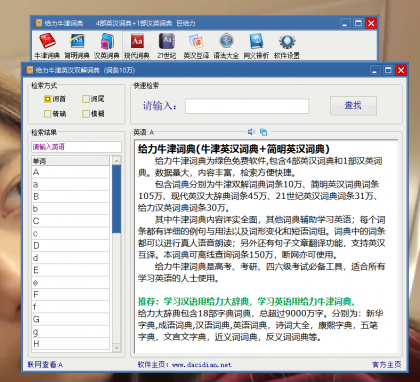Select the uppercase E word entry
The width and height of the screenshot is (420, 382).
click(x=71, y=270)
